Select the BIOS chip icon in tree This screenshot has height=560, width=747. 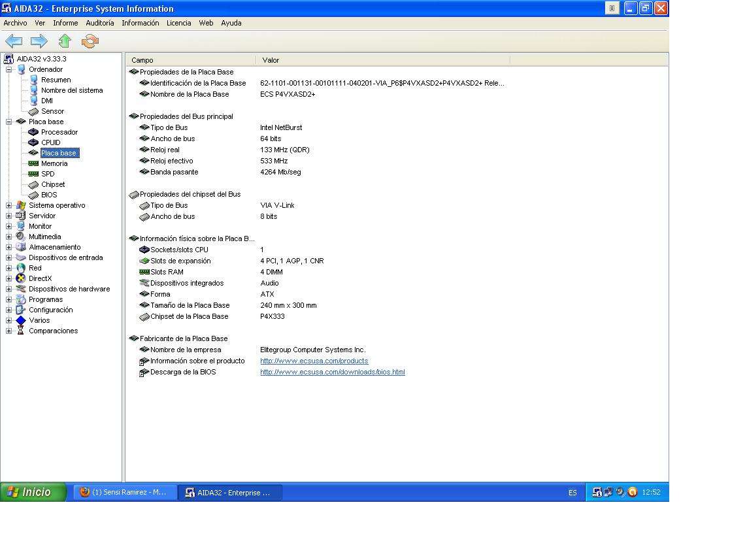33,195
